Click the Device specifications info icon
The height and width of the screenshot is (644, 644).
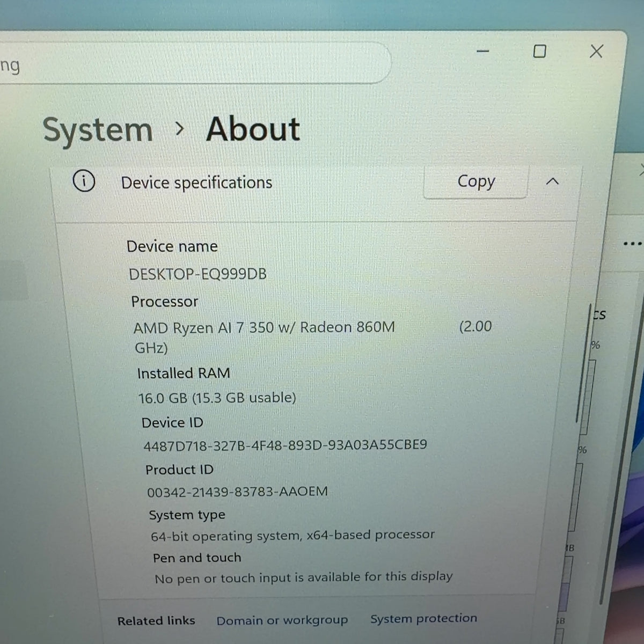[84, 181]
